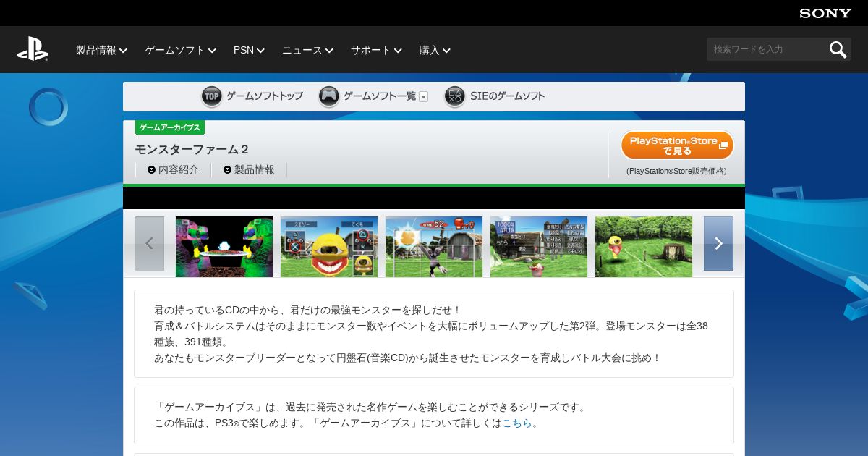Screen dimensions: 868x456
Task: Expand the 購入 menu
Action: pos(435,50)
